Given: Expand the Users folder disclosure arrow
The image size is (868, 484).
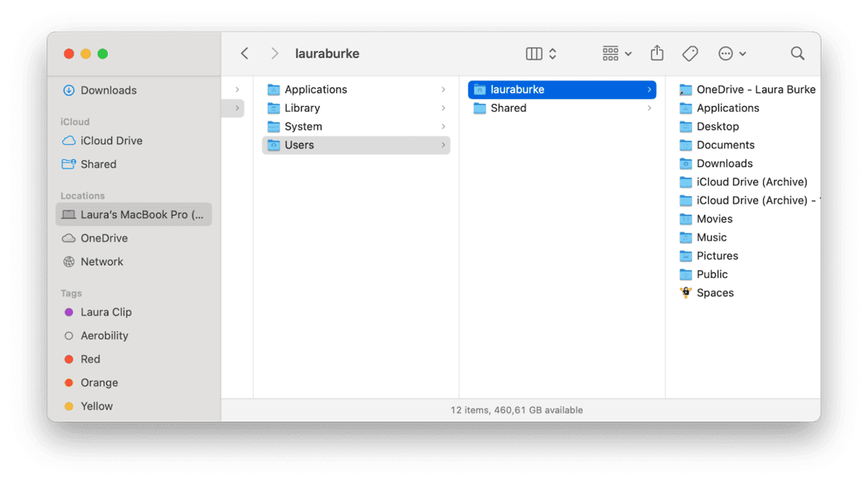Looking at the screenshot, I should point(444,145).
